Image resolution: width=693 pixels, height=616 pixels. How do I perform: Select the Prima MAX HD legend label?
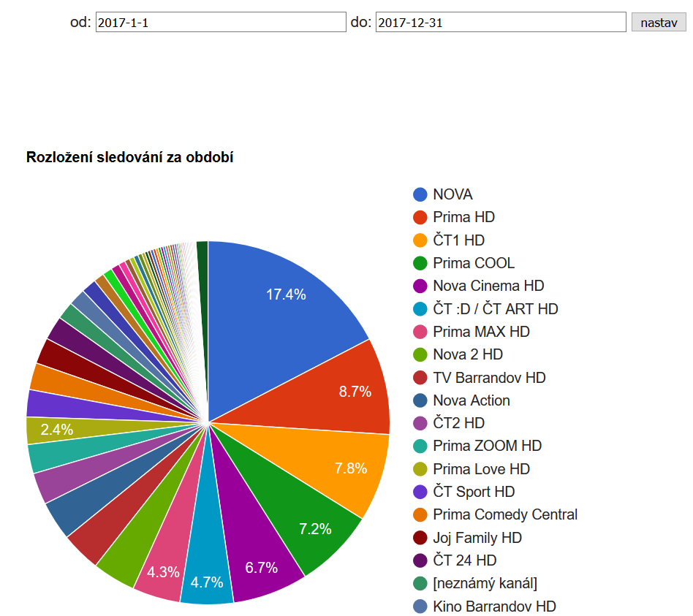tap(481, 332)
